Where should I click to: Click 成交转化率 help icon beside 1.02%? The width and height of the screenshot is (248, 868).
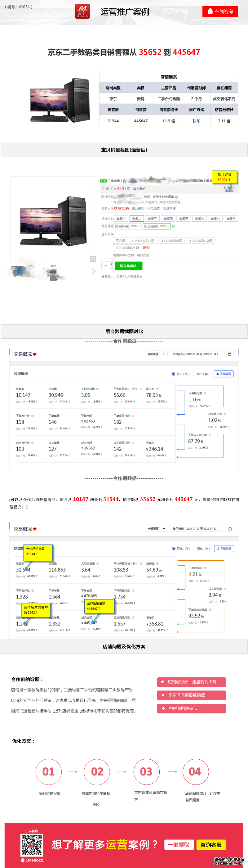pos(225,414)
